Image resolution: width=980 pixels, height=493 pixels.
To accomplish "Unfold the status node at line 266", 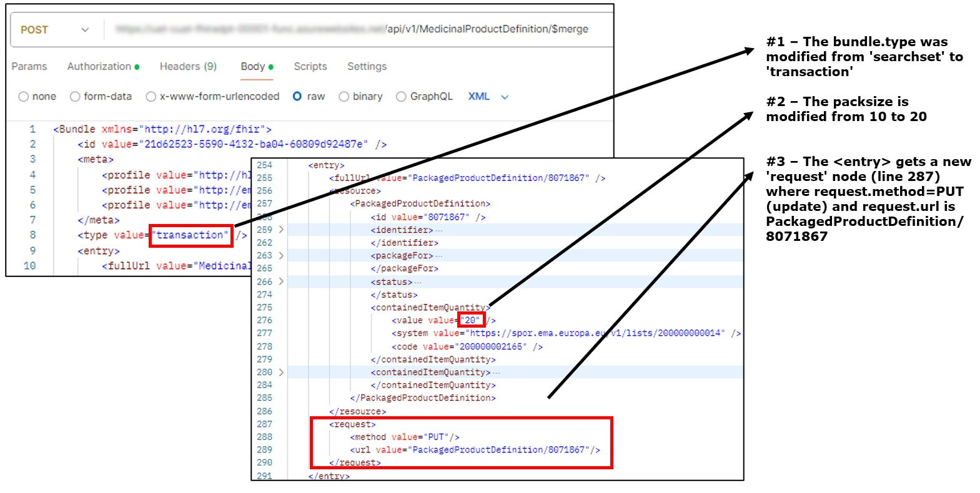I will coord(281,281).
